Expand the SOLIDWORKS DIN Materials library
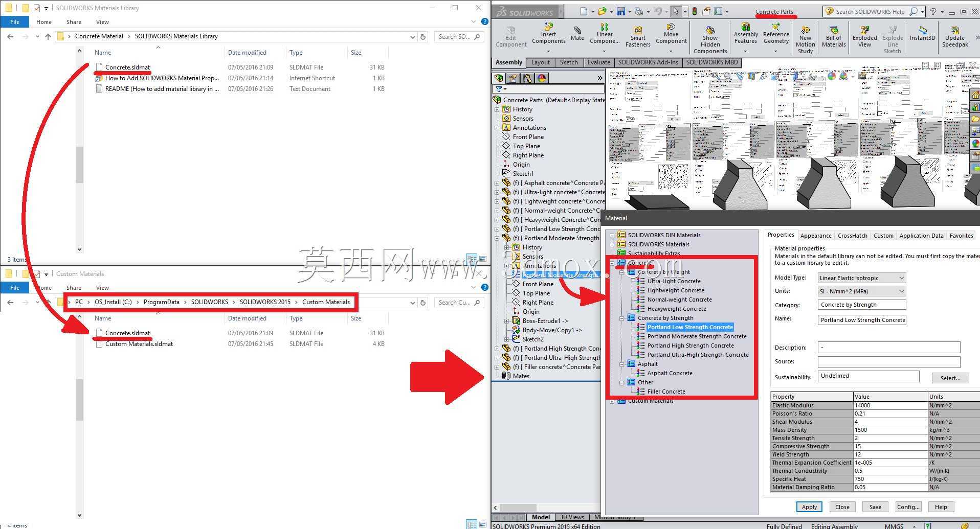The image size is (980, 529). coord(612,236)
